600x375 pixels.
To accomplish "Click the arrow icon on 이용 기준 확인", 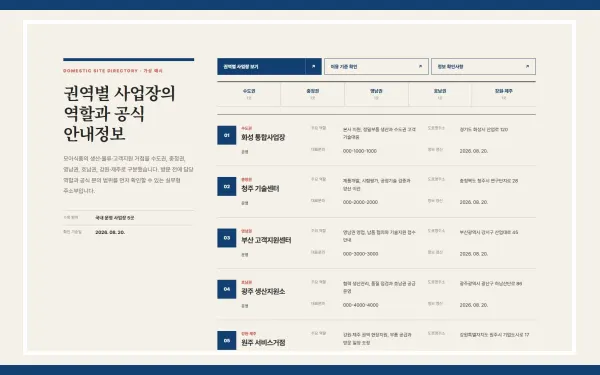I will pyautogui.click(x=420, y=67).
